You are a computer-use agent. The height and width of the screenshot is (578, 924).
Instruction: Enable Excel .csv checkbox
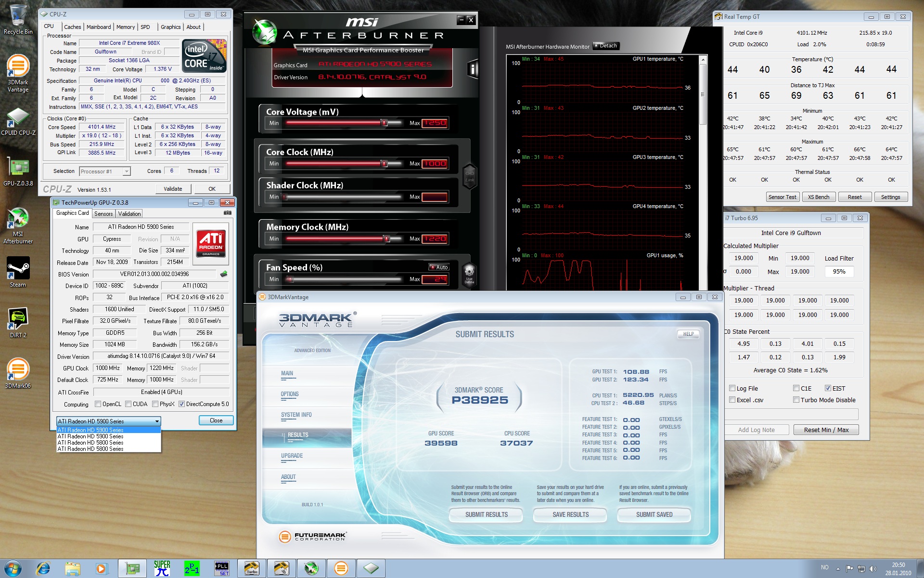732,400
